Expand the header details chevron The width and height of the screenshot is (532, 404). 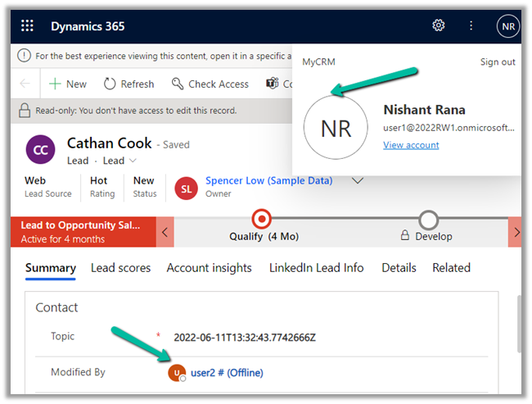357,181
